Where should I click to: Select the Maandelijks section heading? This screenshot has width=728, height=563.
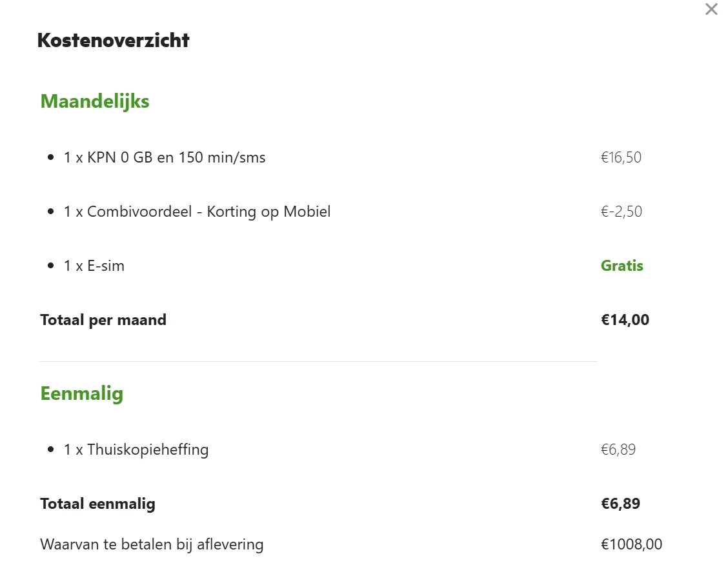pyautogui.click(x=95, y=101)
